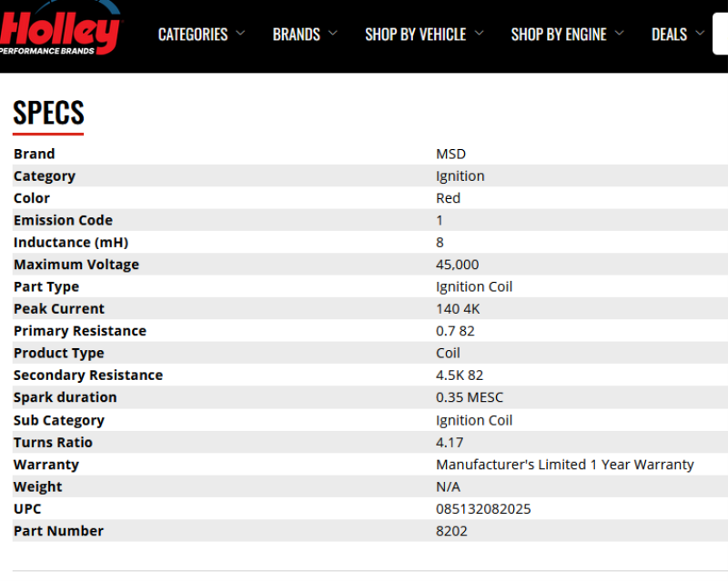Click the Holley Performance Brands logo
This screenshot has width=728, height=581.
pos(60,28)
